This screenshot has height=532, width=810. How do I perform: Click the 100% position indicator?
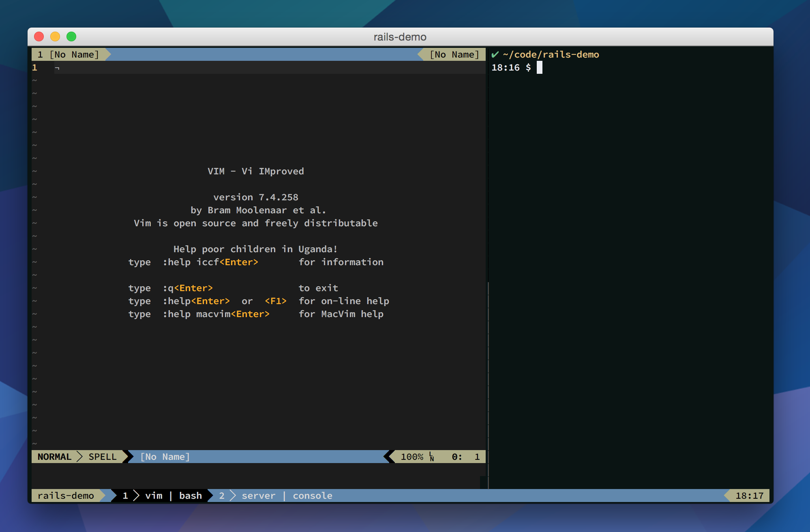point(412,457)
